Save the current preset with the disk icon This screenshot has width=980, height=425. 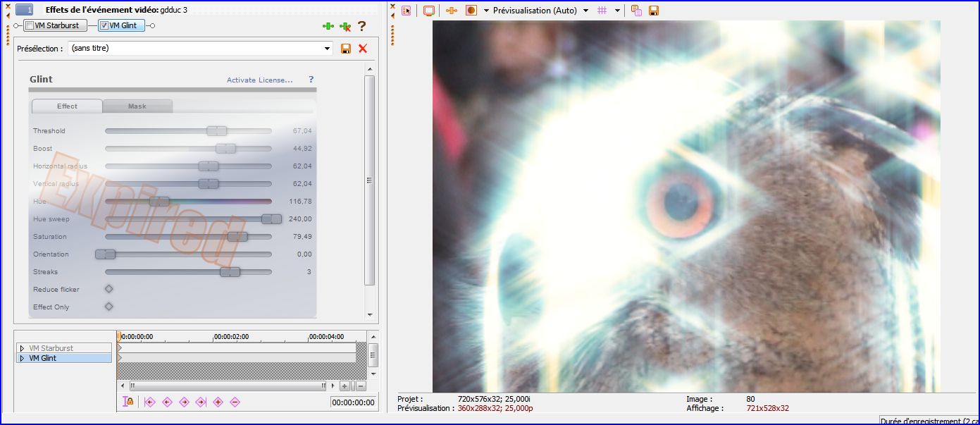(346, 49)
